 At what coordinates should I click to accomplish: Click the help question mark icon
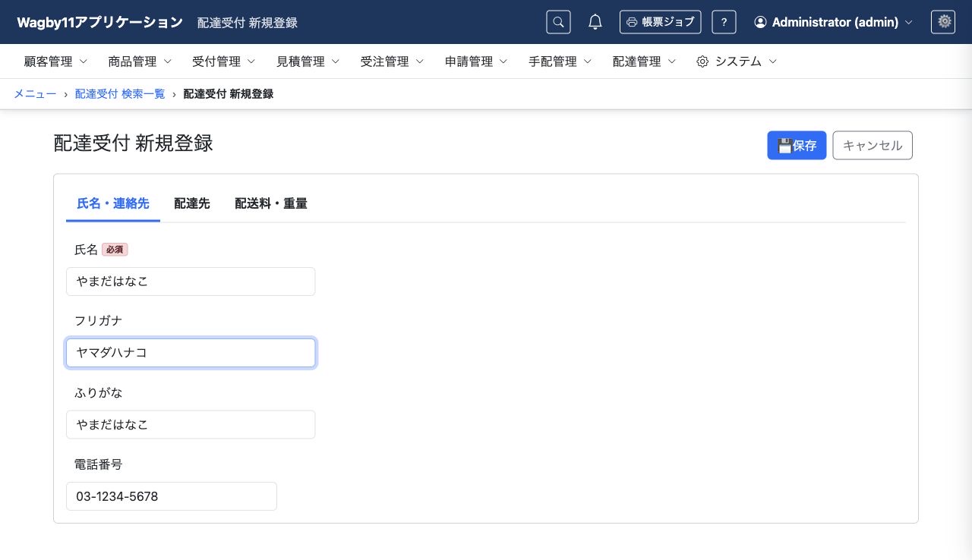point(724,22)
